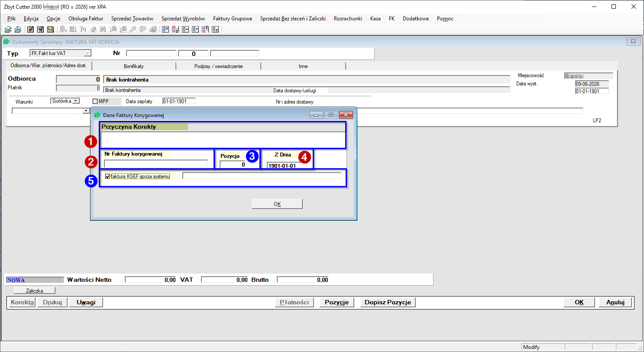Click the Nr Faktury korygowanej input field
The height and width of the screenshot is (352, 644).
[156, 164]
